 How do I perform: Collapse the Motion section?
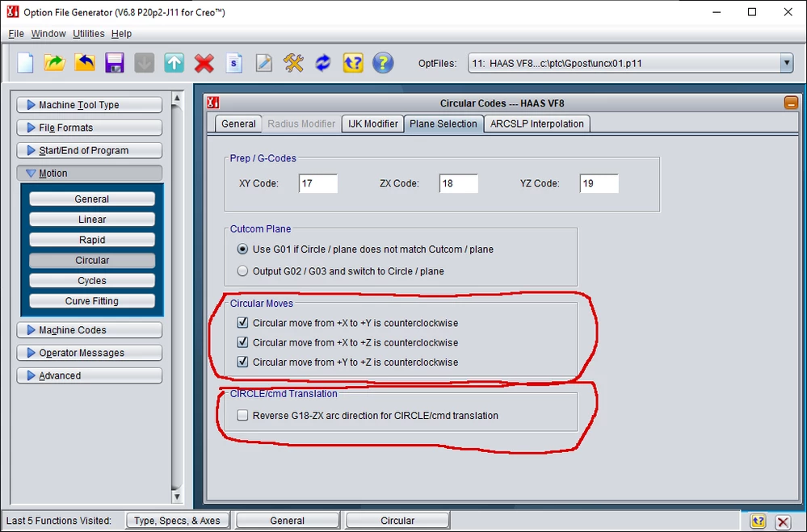click(x=89, y=173)
